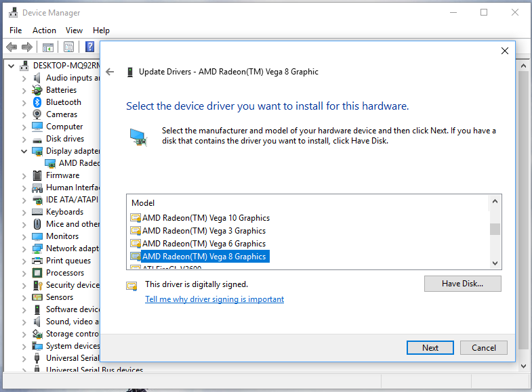The image size is (532, 392).
Task: Close the Update Drivers dialog
Action: (504, 51)
